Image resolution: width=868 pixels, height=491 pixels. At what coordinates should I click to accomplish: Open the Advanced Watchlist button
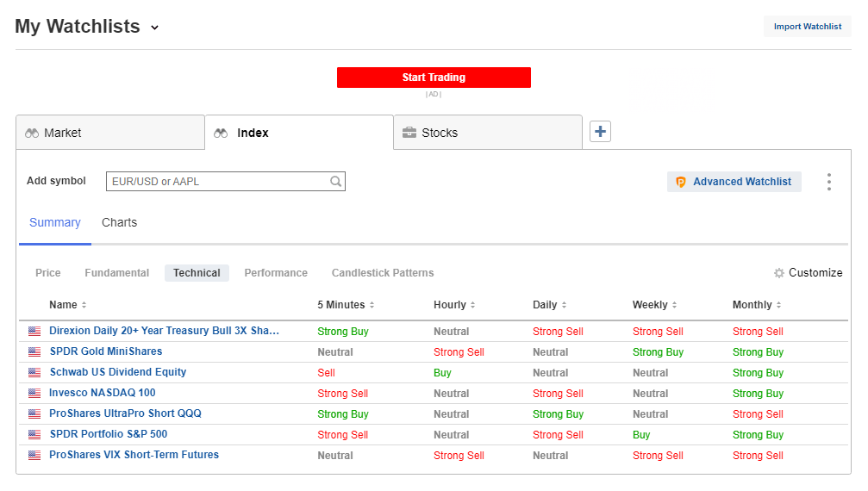pos(734,182)
